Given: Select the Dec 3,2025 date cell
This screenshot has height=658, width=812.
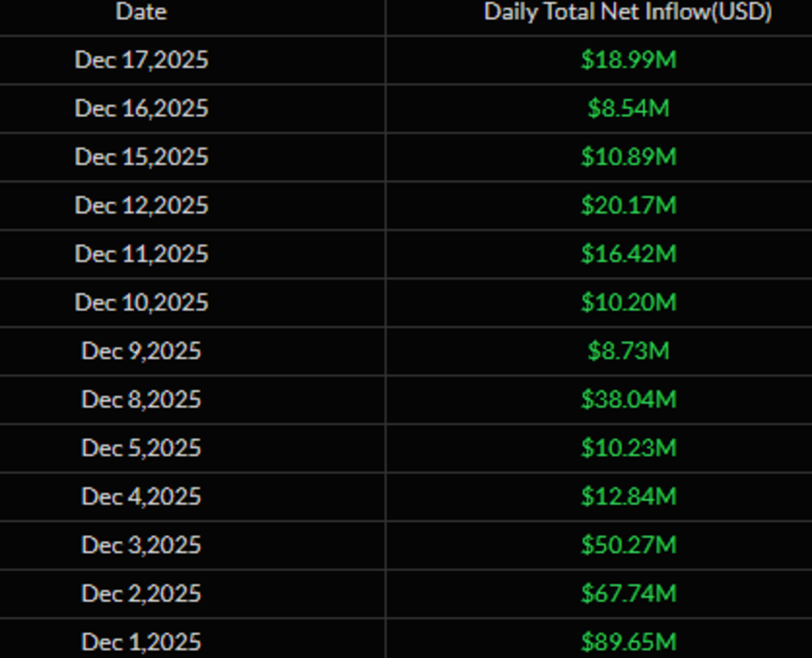Looking at the screenshot, I should click(x=141, y=545).
